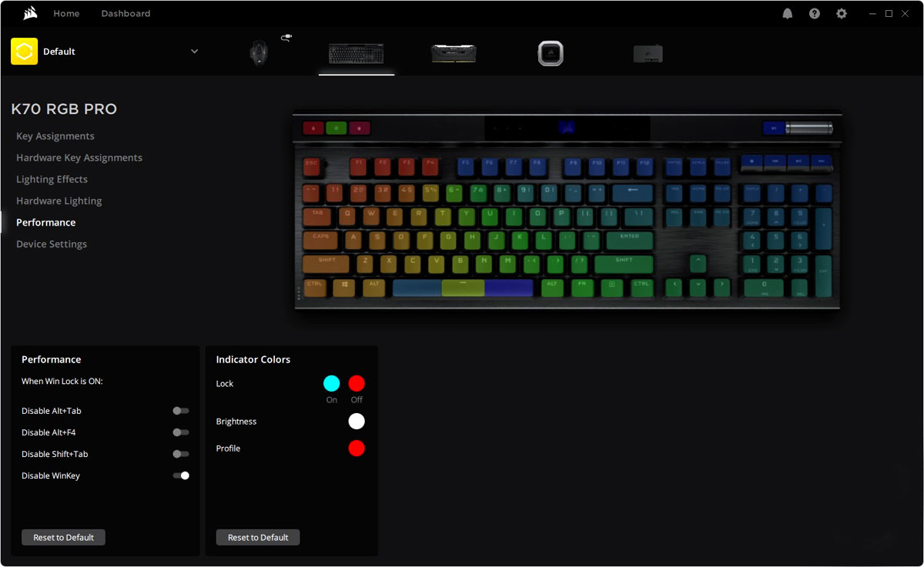Click the Default profile name
This screenshot has height=567, width=924.
59,52
